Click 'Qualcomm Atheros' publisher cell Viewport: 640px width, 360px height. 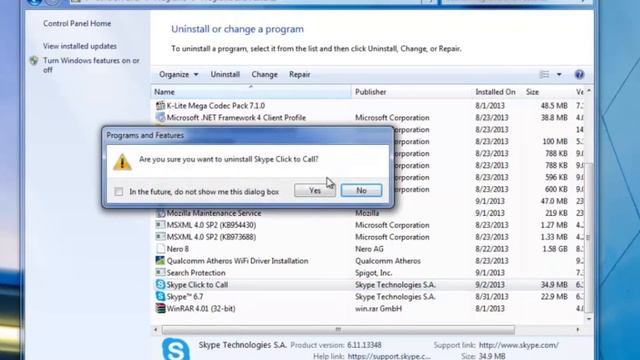pos(388,261)
